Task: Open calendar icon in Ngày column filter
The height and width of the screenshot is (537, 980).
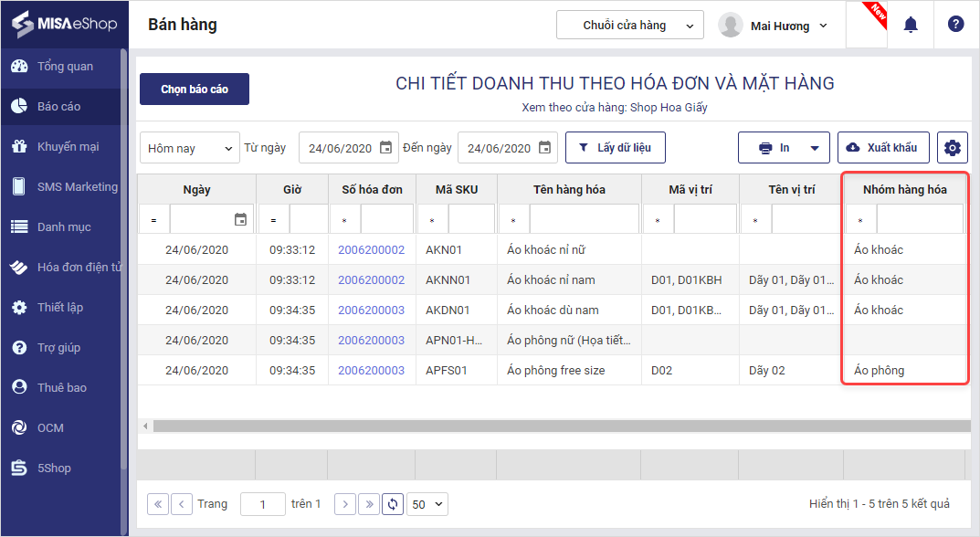Action: [x=240, y=219]
